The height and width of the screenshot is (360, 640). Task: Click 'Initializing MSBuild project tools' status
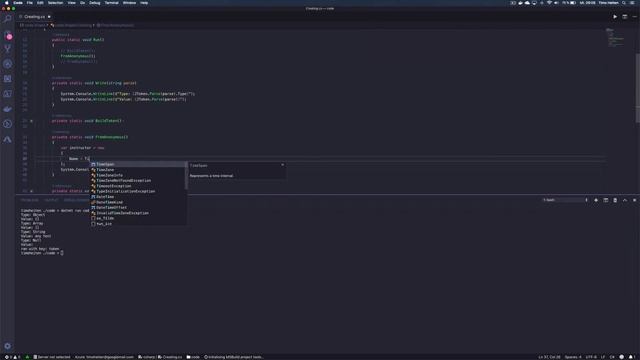pos(233,357)
